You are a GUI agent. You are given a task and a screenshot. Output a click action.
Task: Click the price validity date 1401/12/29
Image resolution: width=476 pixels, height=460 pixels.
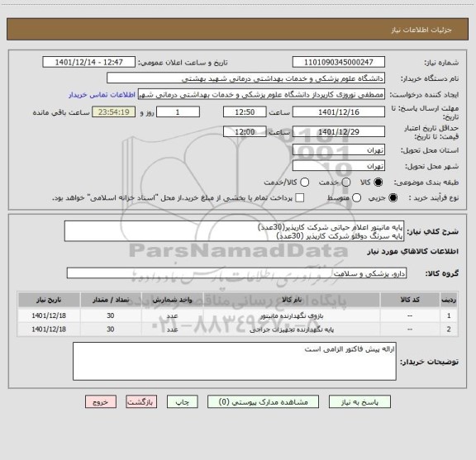point(339,131)
